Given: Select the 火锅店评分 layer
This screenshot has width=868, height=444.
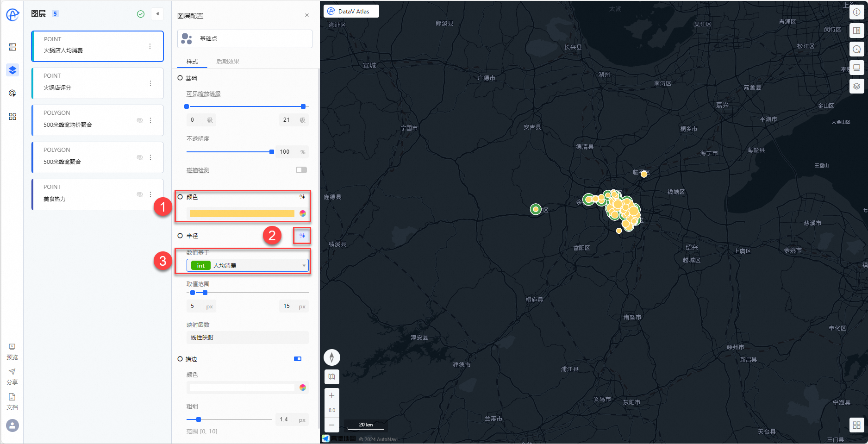Looking at the screenshot, I should (x=98, y=83).
